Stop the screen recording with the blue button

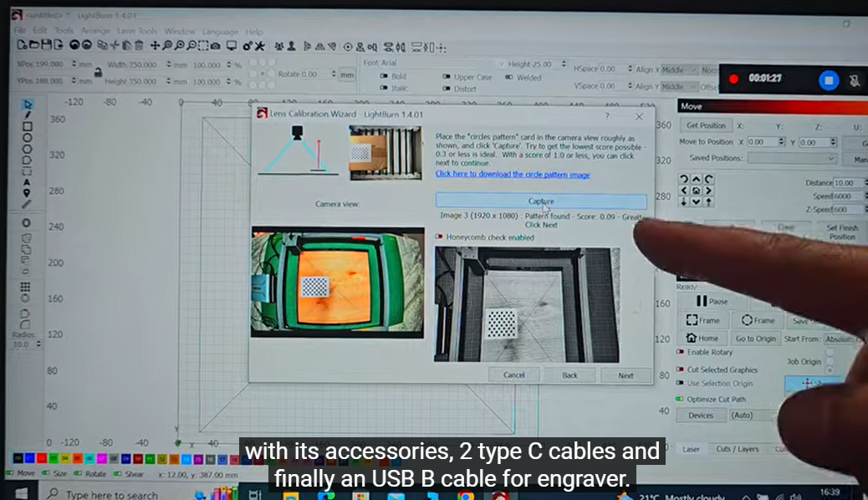(x=827, y=79)
